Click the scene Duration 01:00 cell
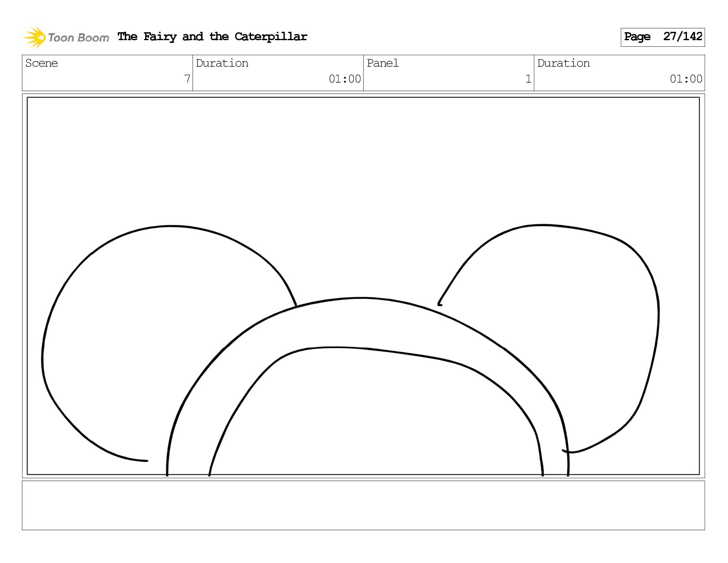 coord(278,73)
